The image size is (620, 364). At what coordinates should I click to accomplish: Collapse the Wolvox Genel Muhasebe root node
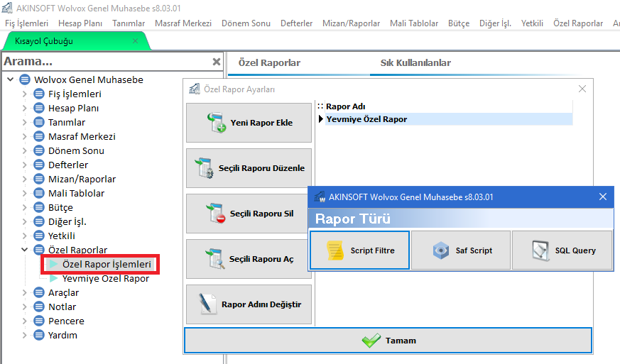point(11,79)
